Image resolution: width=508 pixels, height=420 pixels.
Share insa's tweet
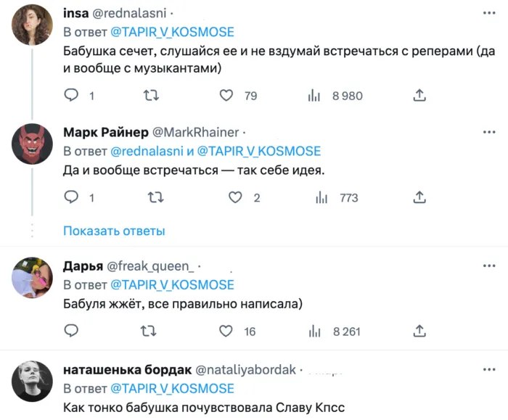pos(419,96)
